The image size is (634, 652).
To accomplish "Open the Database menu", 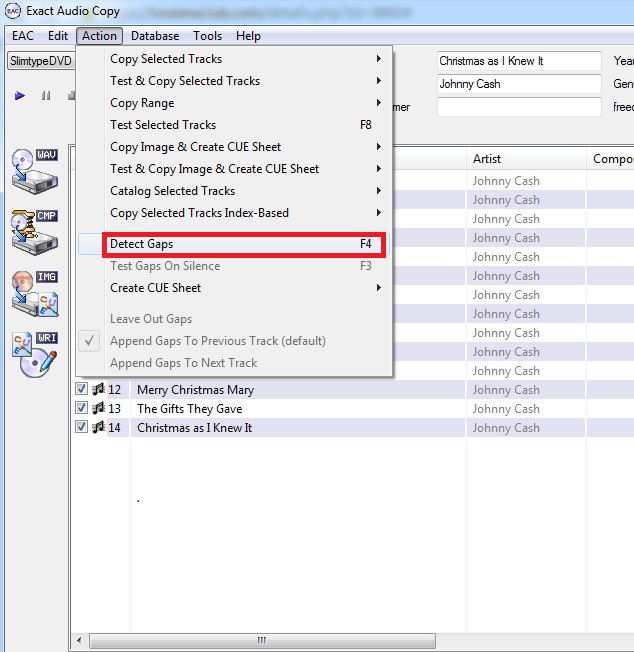I will click(155, 36).
